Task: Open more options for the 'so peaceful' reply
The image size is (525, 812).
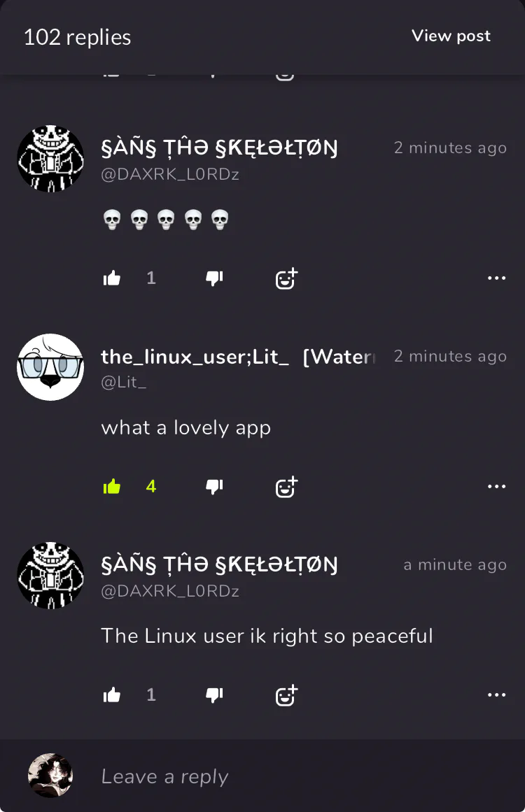Action: click(x=496, y=695)
